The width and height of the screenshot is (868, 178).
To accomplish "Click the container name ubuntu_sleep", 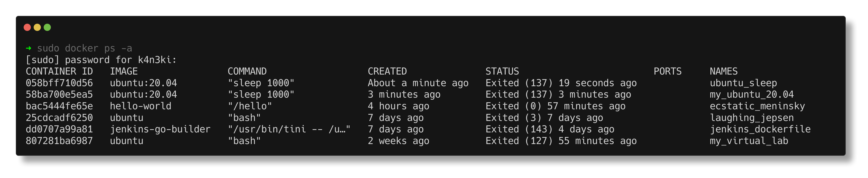I will pyautogui.click(x=743, y=83).
